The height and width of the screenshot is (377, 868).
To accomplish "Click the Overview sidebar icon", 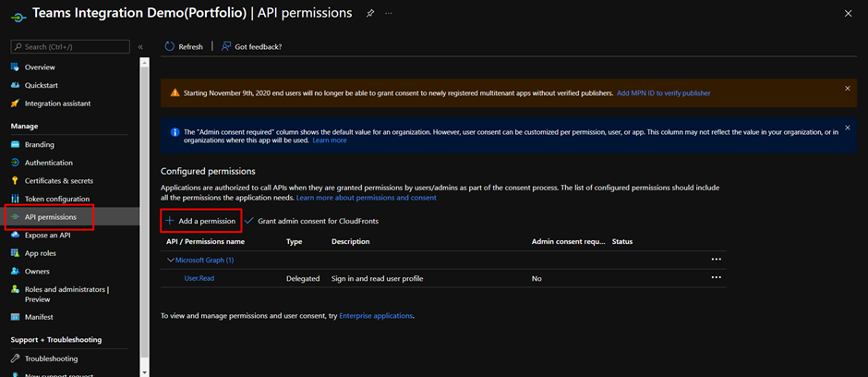I will coord(16,67).
